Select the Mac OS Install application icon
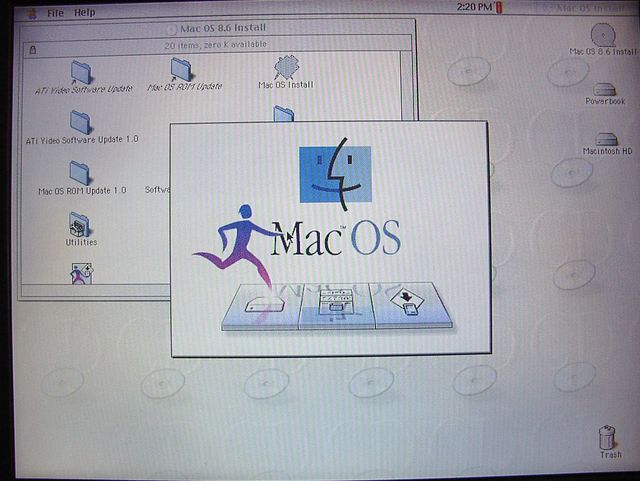 pyautogui.click(x=286, y=67)
